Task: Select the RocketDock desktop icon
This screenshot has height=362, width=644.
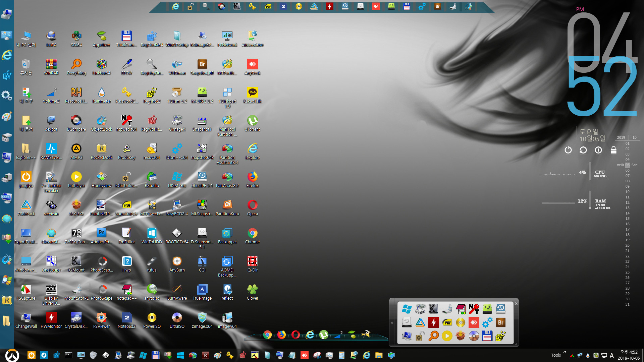Action: (x=101, y=151)
